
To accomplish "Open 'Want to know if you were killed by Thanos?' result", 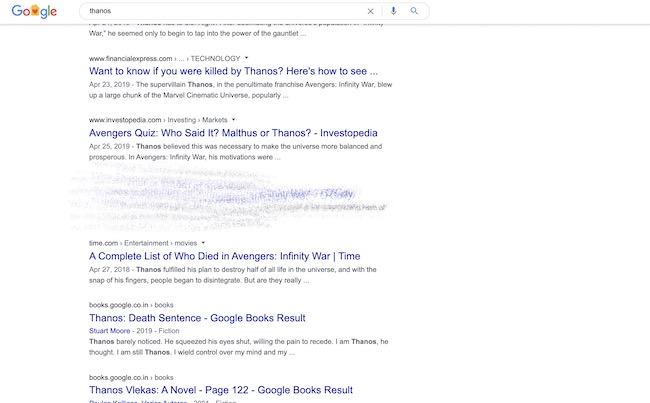I will pos(233,72).
